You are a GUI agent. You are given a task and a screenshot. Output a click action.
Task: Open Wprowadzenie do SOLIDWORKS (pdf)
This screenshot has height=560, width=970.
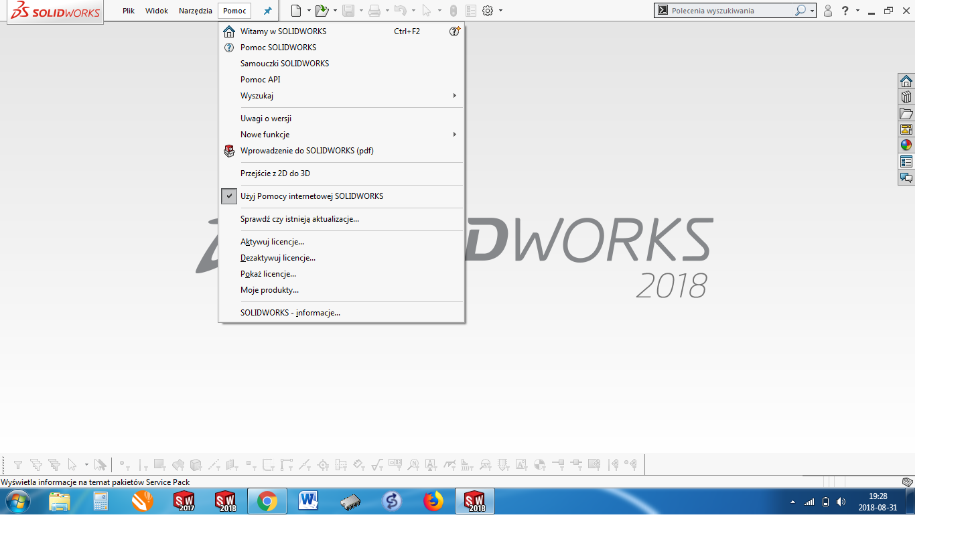coord(342,151)
